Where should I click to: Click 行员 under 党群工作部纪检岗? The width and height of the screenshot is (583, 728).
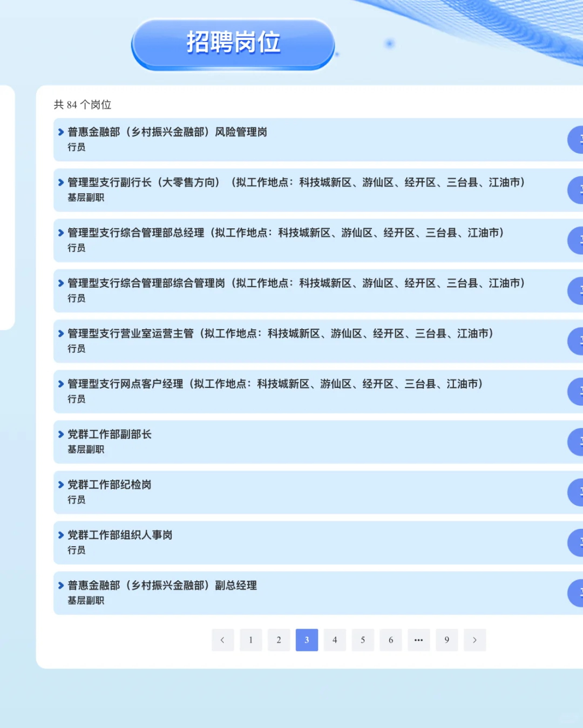tap(77, 500)
